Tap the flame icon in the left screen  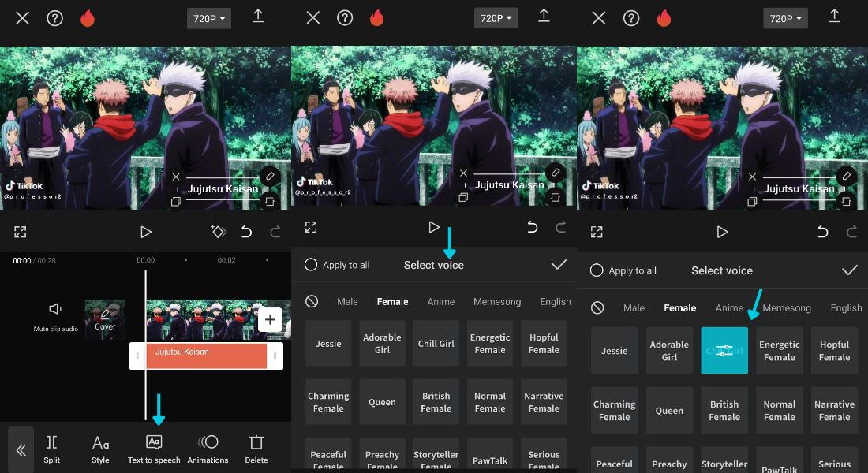pyautogui.click(x=88, y=18)
